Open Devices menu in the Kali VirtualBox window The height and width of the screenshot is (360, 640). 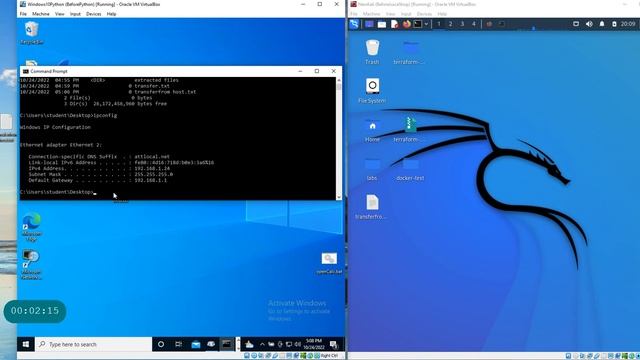pos(424,14)
